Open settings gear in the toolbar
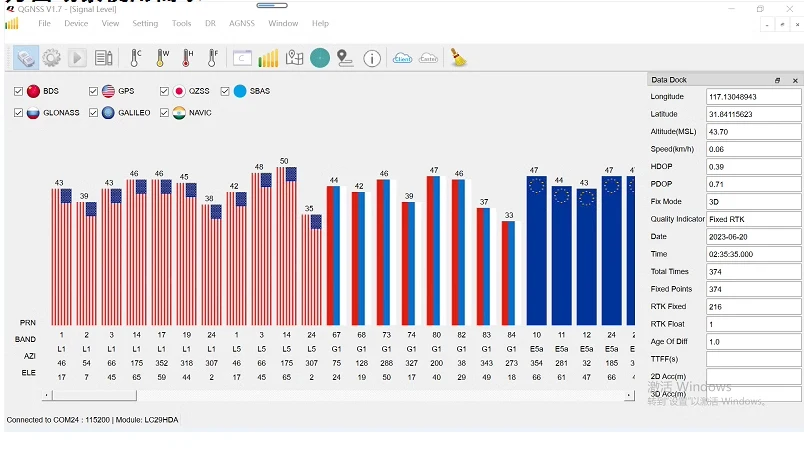This screenshot has height=453, width=804. click(x=51, y=58)
